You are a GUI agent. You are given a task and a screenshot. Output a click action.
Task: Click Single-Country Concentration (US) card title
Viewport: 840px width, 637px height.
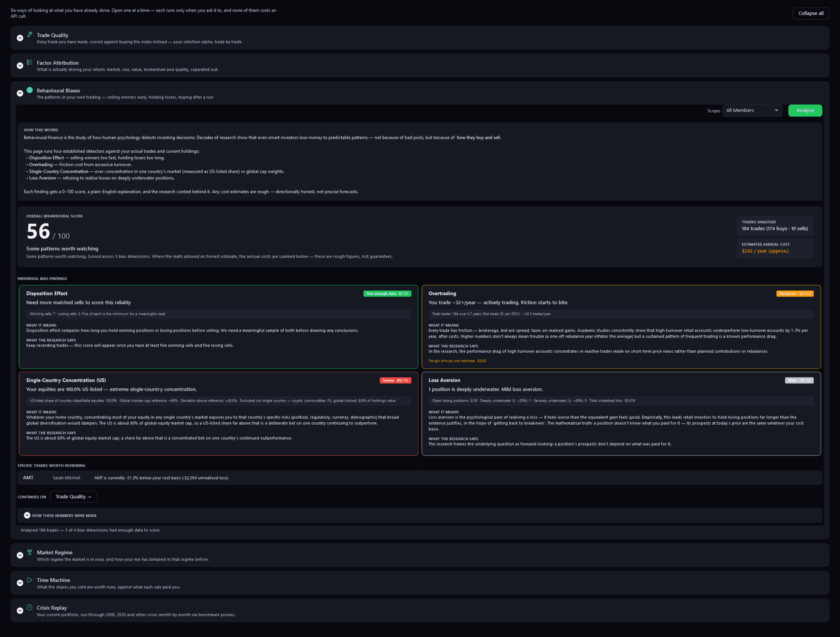tap(66, 380)
